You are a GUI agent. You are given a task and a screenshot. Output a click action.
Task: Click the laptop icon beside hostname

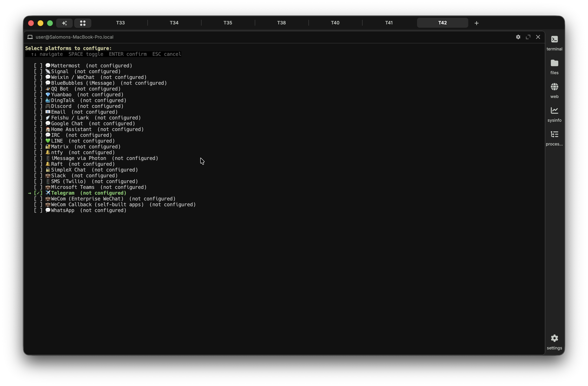pyautogui.click(x=30, y=37)
